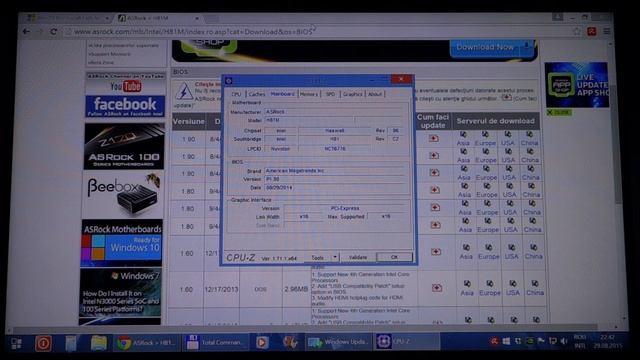
Task: Click the Tools button in CPU-Z
Action: (x=318, y=258)
